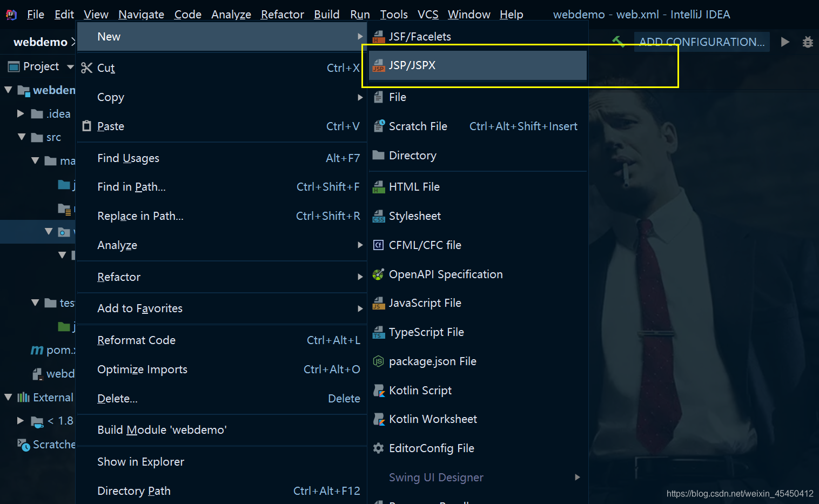This screenshot has width=819, height=504.
Task: Click the Run play icon in toolbar
Action: click(x=785, y=42)
